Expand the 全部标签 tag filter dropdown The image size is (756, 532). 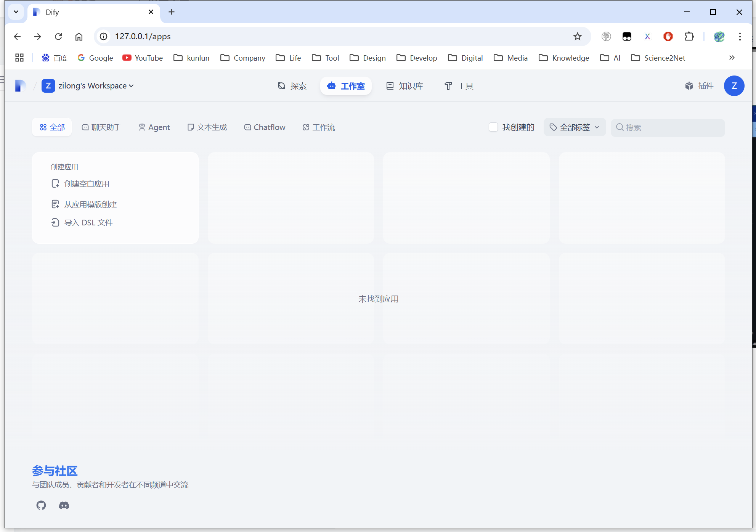(575, 127)
